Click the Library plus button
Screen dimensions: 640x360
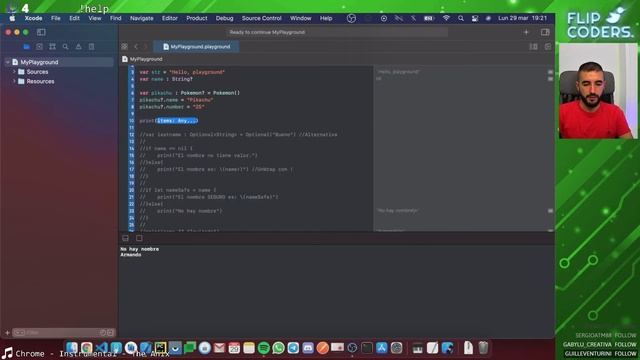[526, 32]
